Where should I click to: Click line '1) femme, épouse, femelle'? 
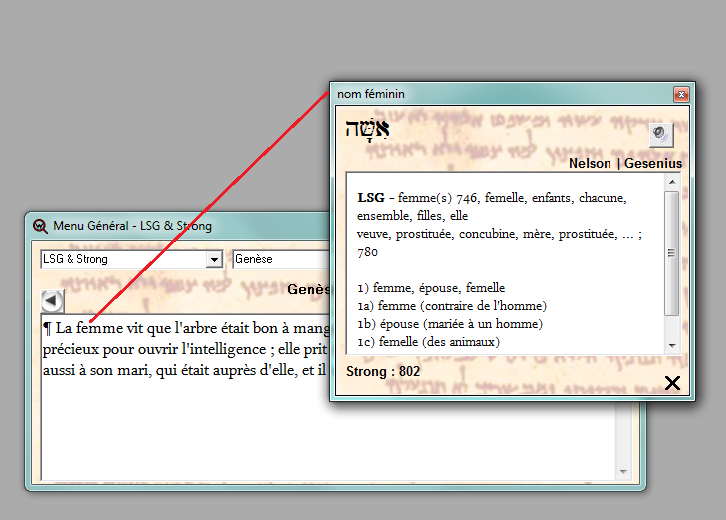[x=431, y=288]
